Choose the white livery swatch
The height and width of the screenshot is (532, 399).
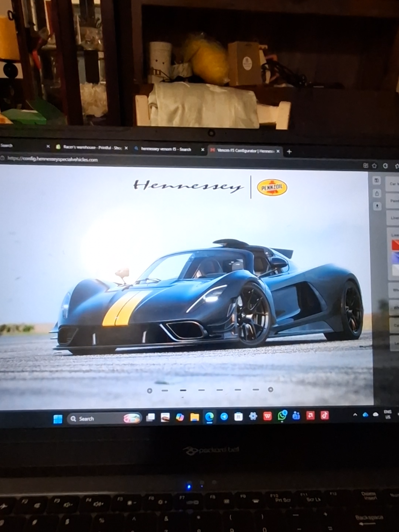point(395,270)
